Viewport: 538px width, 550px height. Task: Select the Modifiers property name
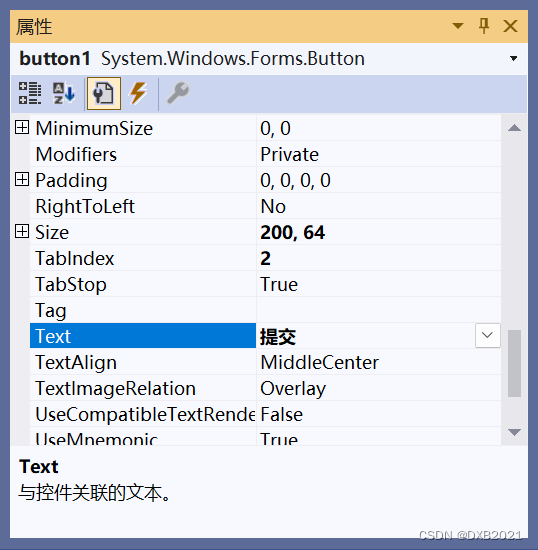tap(76, 154)
